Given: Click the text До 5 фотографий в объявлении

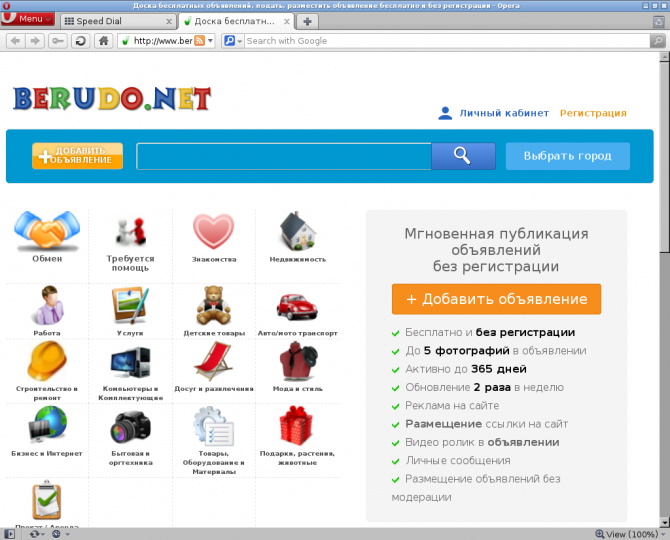Looking at the screenshot, I should [496, 351].
